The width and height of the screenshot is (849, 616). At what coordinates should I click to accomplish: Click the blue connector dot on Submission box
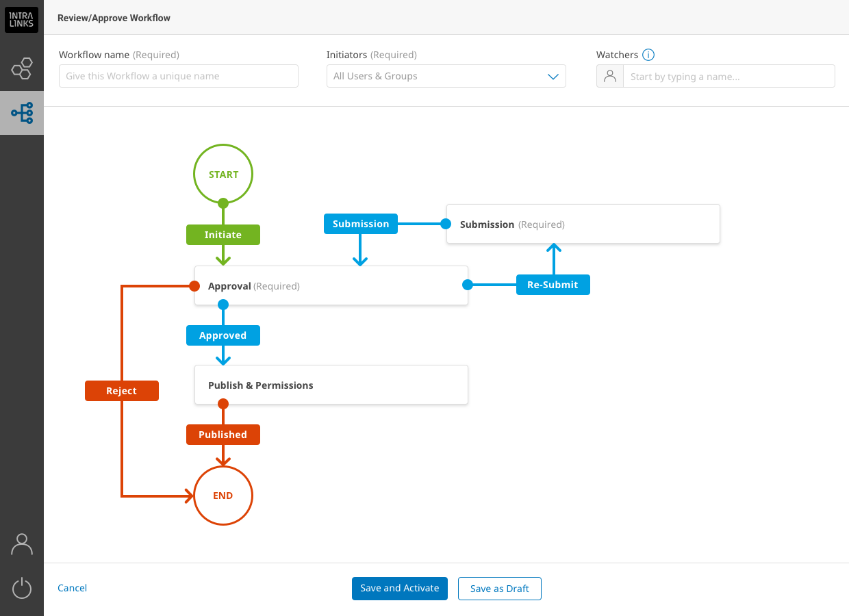pos(446,224)
